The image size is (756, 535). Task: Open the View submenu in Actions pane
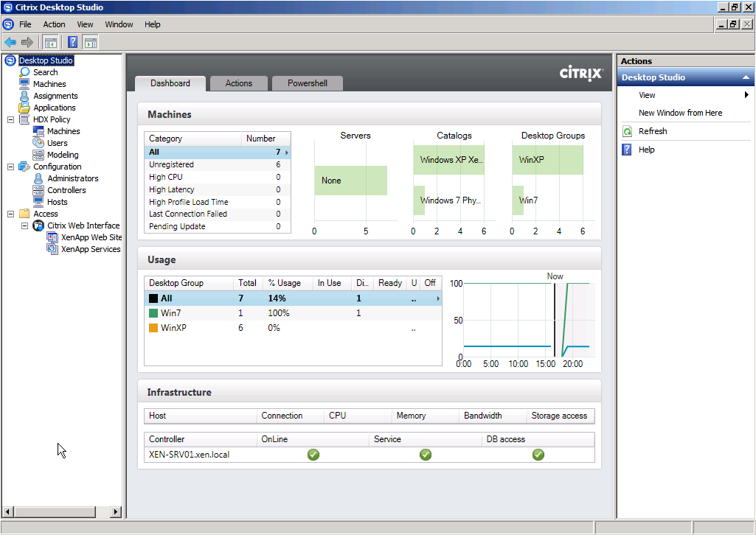(647, 95)
